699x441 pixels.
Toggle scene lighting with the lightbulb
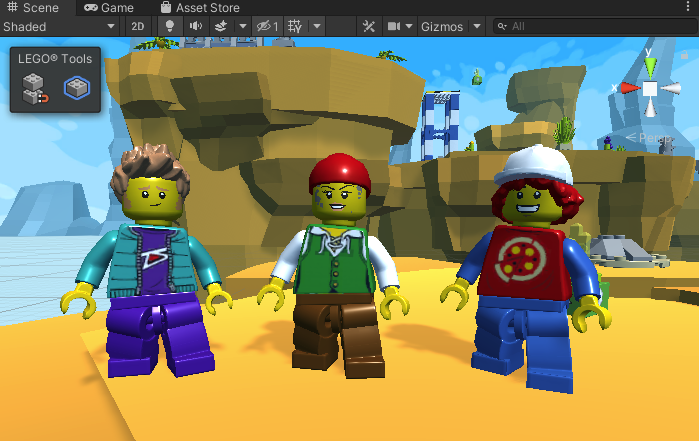(x=169, y=26)
